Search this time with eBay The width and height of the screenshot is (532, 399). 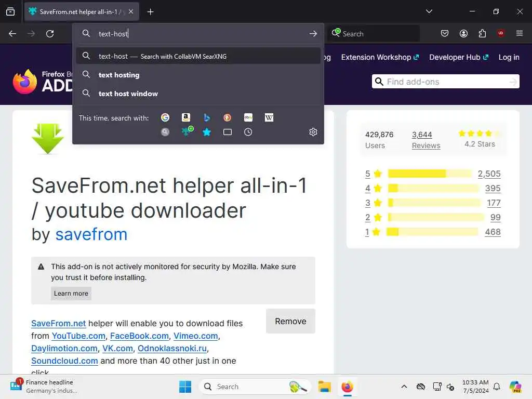248,117
